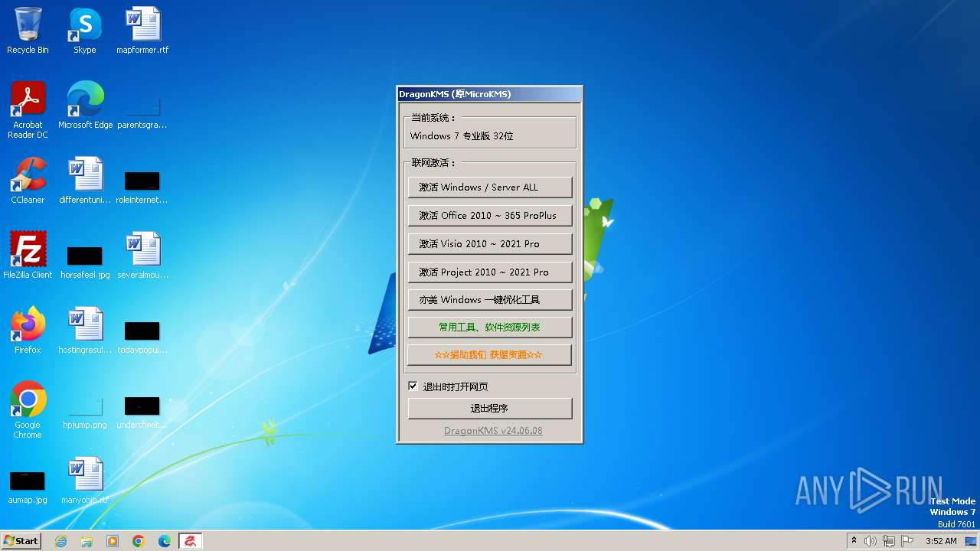Click the Windows 7 专业版 32位 system text
980x551 pixels.
pyautogui.click(x=462, y=136)
